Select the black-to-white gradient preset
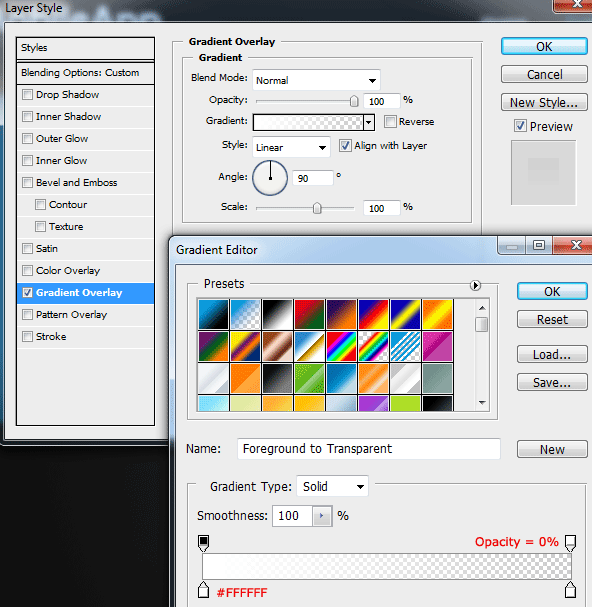The width and height of the screenshot is (592, 607). tap(277, 314)
